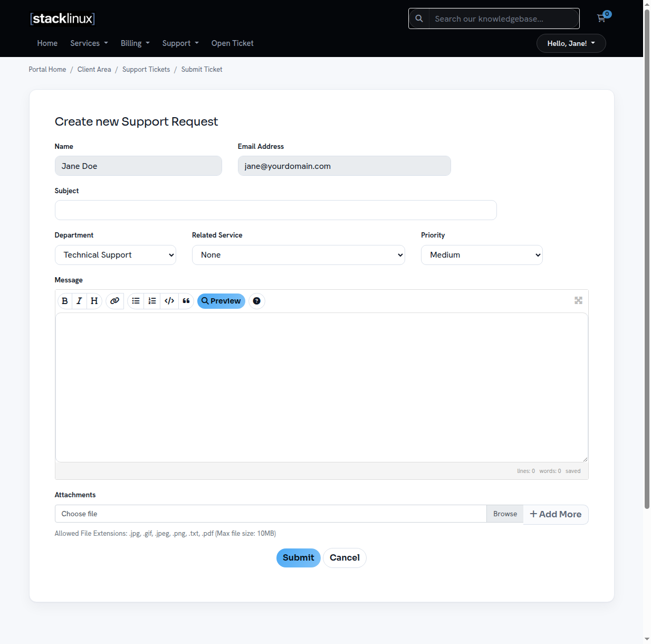Viewport: 651px width, 644px height.
Task: Click the 'lines: 0' status text
Action: (x=526, y=471)
